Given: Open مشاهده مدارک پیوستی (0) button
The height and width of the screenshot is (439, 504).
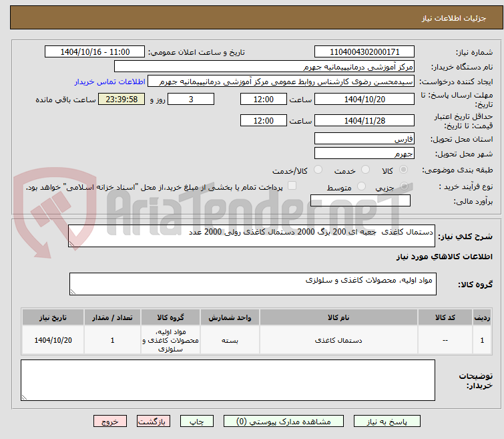Looking at the screenshot, I should pos(284,422).
